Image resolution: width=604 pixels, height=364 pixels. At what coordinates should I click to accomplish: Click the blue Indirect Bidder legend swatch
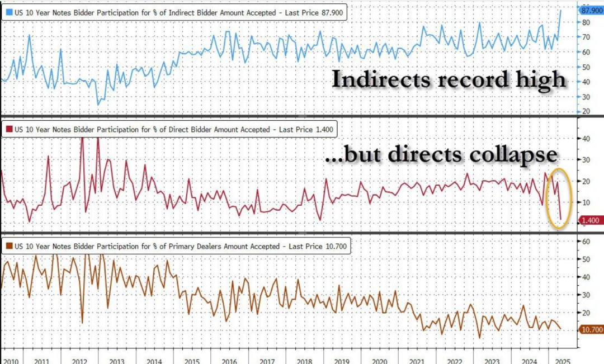[10, 12]
